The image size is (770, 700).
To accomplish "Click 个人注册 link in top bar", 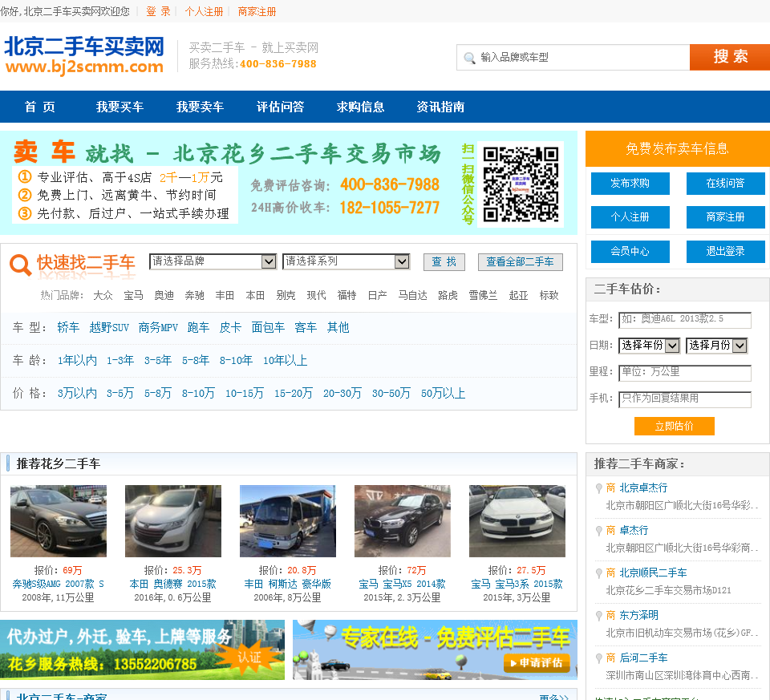I will click(204, 11).
